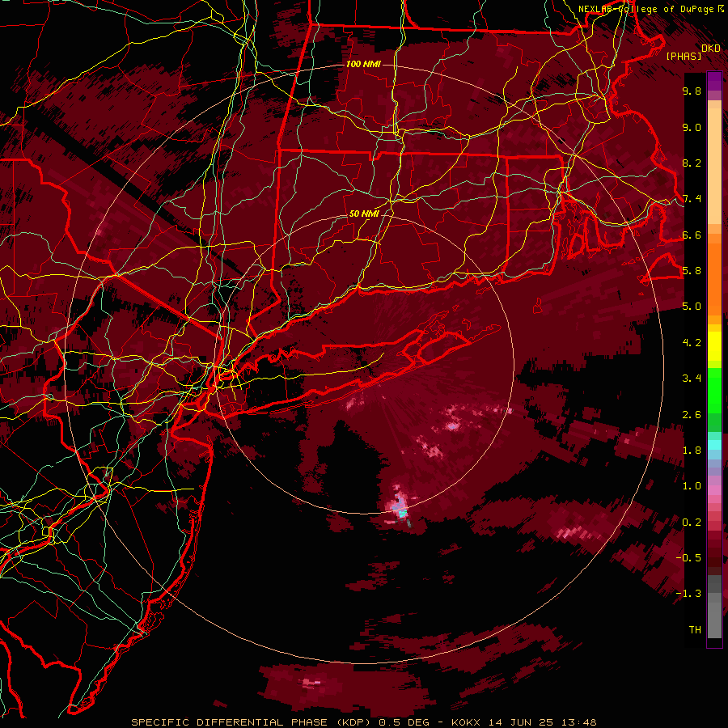
Task: Select the 6.6 scale value
Action: point(692,235)
